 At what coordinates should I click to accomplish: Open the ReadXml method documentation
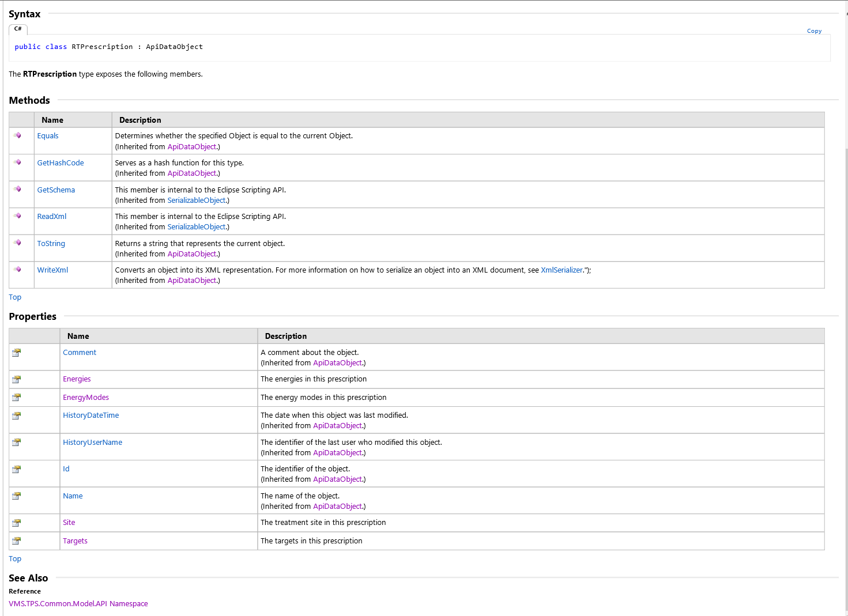click(51, 216)
